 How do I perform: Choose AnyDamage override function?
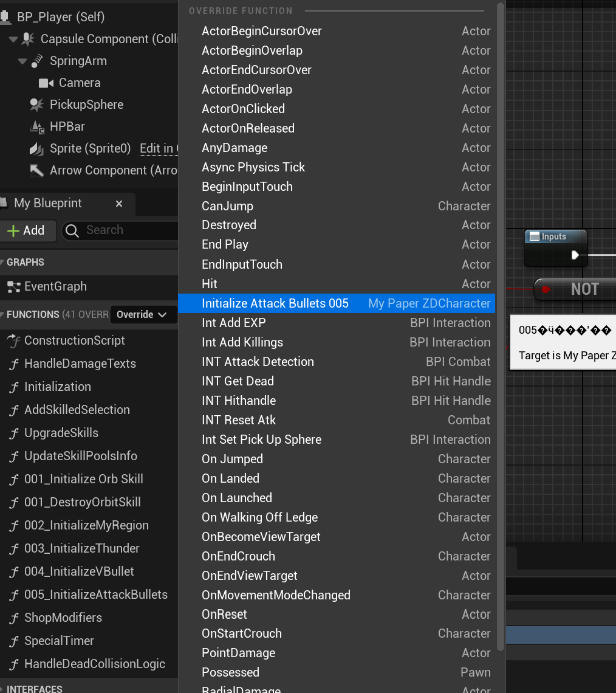click(337, 148)
